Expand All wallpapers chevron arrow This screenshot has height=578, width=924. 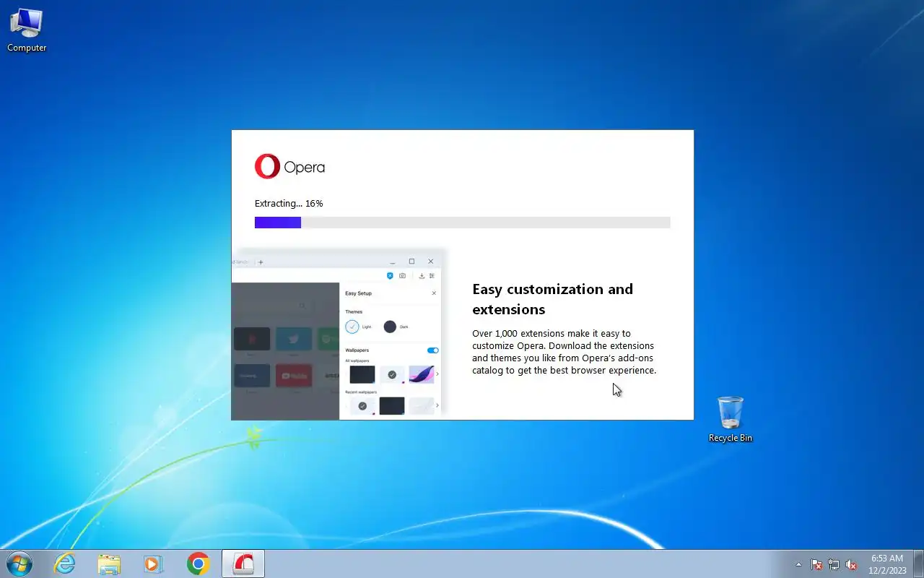tap(437, 374)
